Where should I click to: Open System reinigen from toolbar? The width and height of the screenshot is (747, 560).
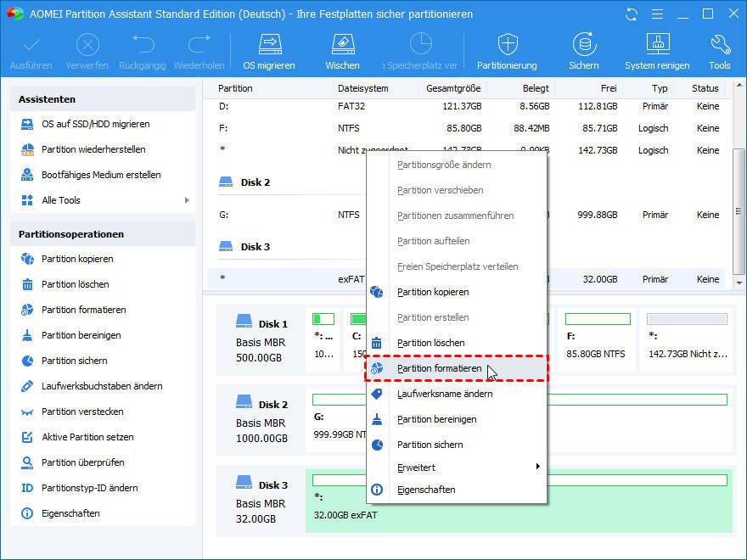657,52
